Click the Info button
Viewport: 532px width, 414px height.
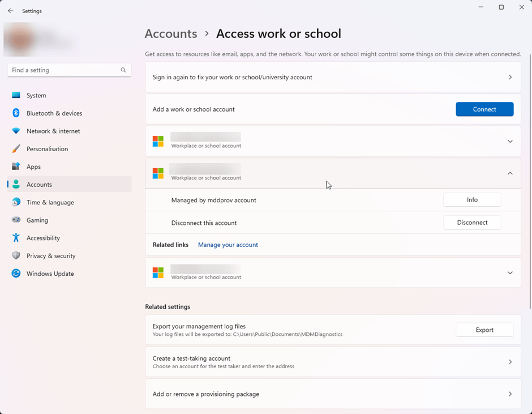pos(472,200)
